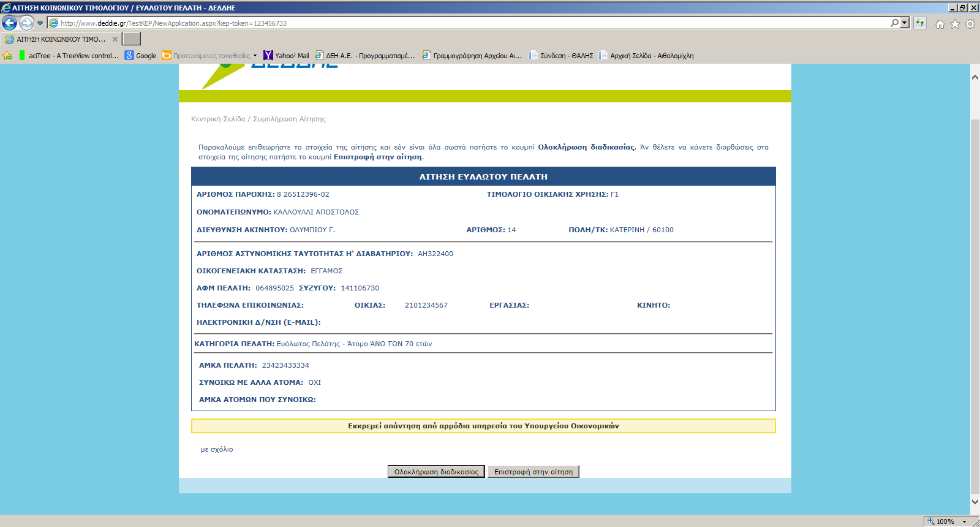This screenshot has height=527, width=980.
Task: Click the AMKA value 23423433334
Action: 285,365
